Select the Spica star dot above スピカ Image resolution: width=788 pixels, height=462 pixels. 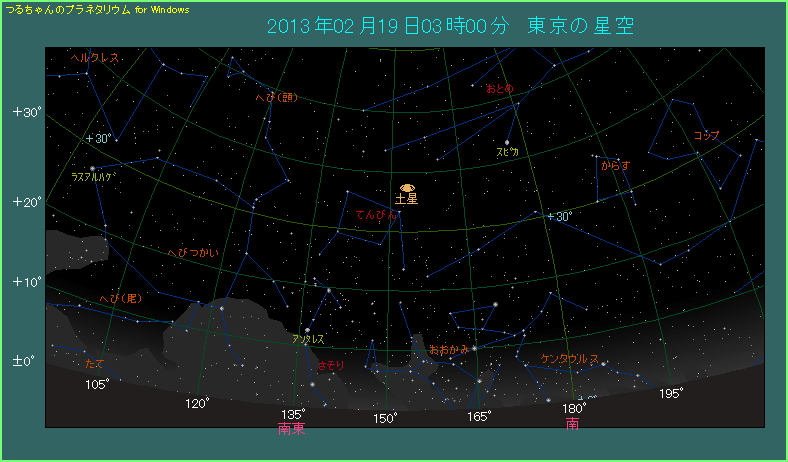[507, 142]
